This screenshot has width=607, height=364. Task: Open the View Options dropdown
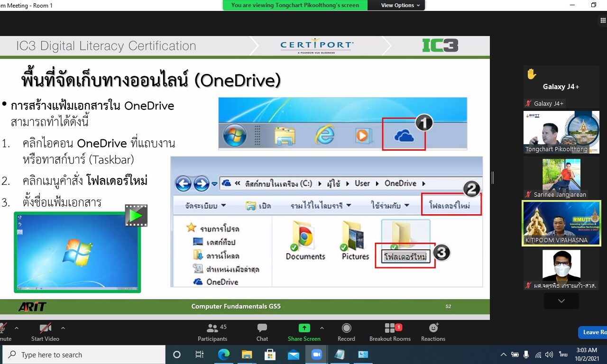tap(401, 5)
